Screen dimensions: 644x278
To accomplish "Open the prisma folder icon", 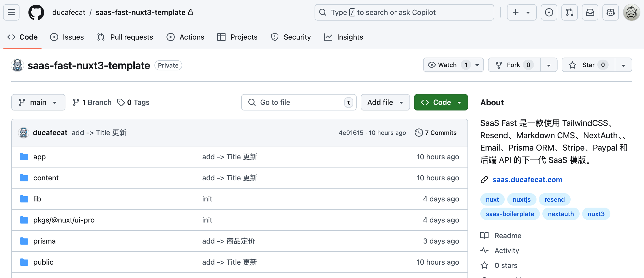I will click(x=24, y=241).
